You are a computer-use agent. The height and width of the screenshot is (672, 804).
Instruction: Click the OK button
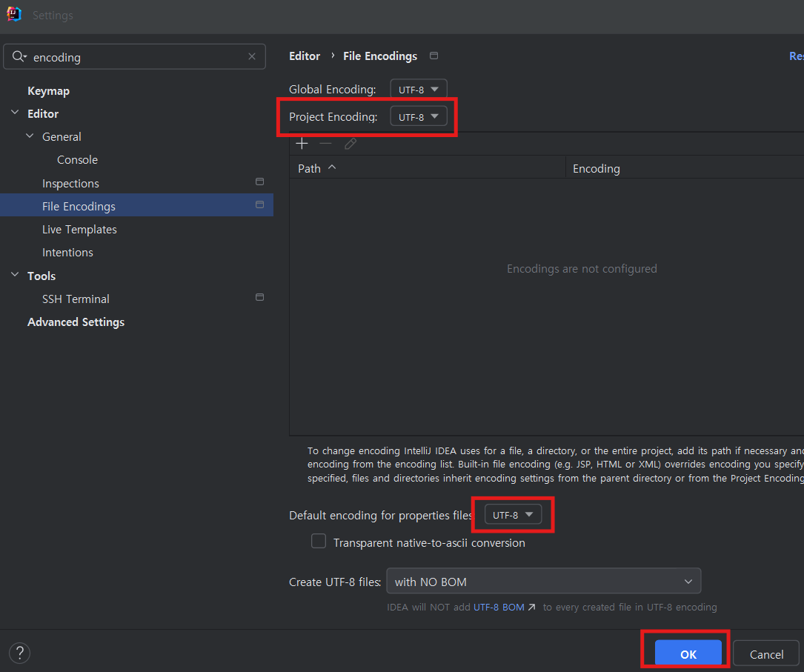(x=688, y=653)
